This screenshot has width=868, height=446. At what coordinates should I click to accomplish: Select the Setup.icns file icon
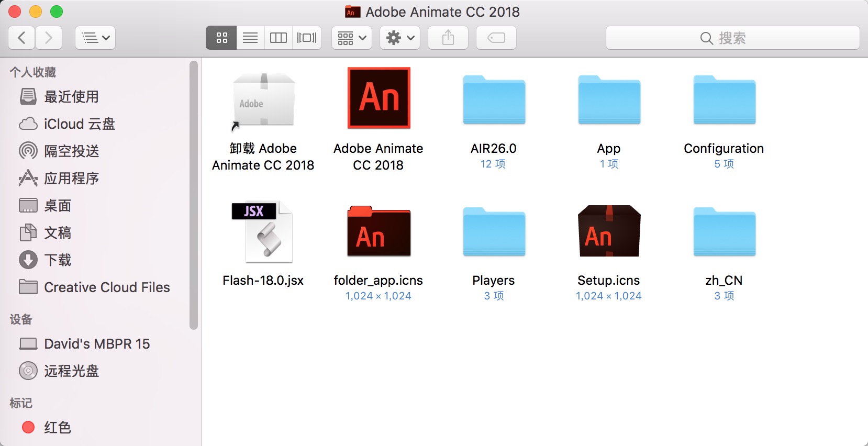coord(609,231)
